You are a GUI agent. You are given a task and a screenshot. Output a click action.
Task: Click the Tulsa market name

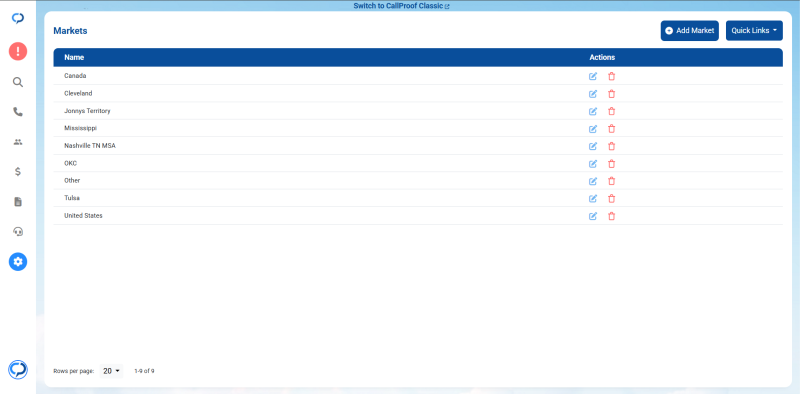[72, 198]
